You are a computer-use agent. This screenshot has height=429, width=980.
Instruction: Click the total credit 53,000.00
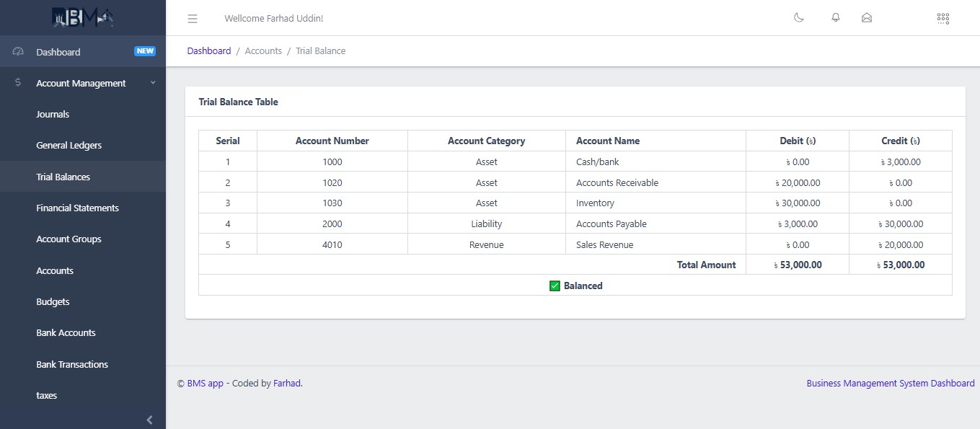(x=901, y=265)
